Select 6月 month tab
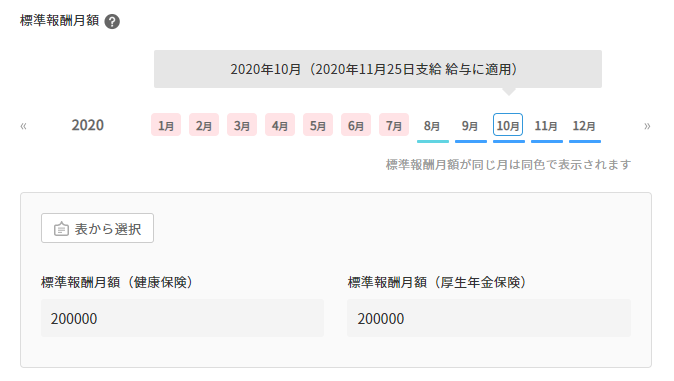Image resolution: width=674 pixels, height=381 pixels. coord(356,125)
